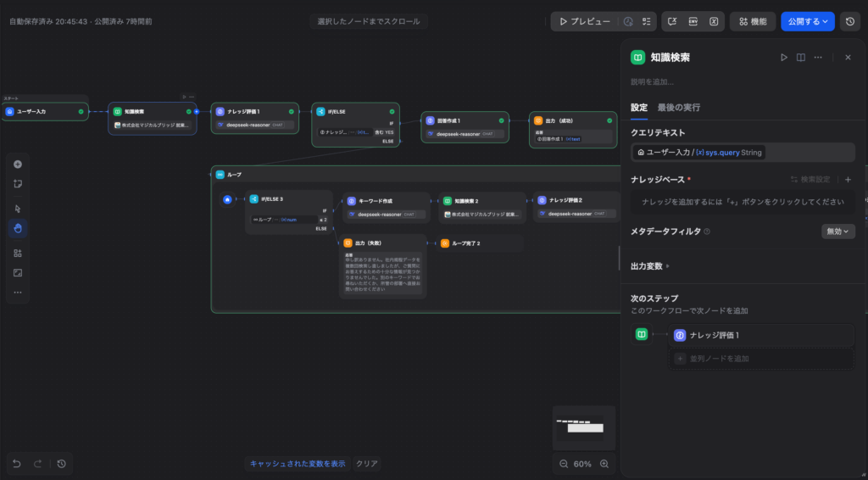Screen dimensions: 868x480
Task: Open the ENV environment variables icon
Action: coord(693,21)
